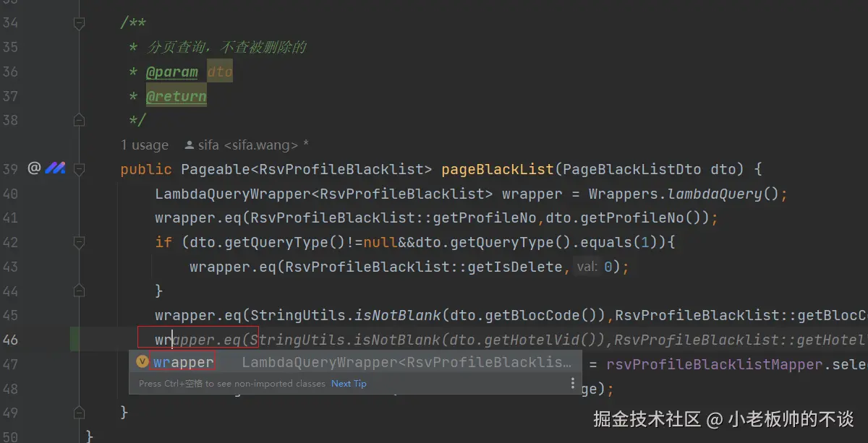868x443 pixels.
Task: Click green change marker on line 46
Action: (75, 339)
